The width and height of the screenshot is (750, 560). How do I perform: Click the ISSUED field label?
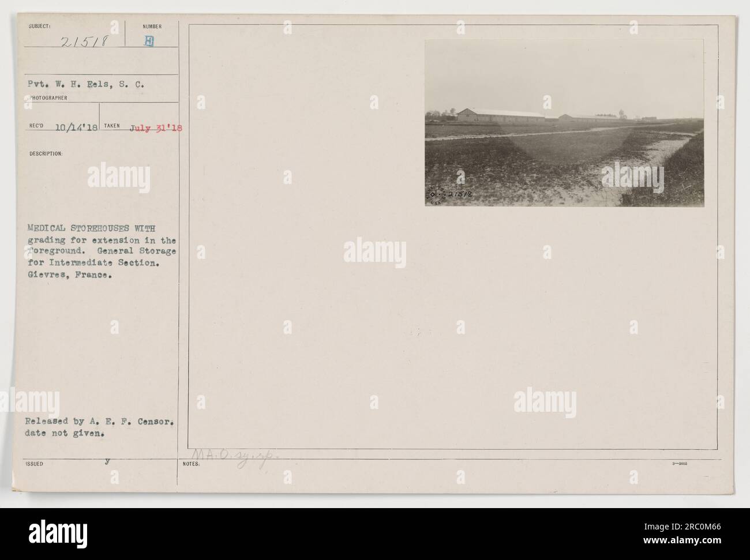point(32,463)
